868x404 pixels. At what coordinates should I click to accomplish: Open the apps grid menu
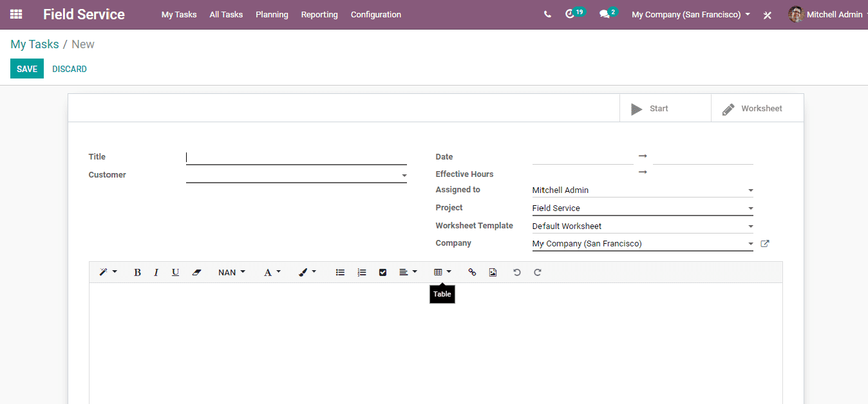[x=16, y=14]
